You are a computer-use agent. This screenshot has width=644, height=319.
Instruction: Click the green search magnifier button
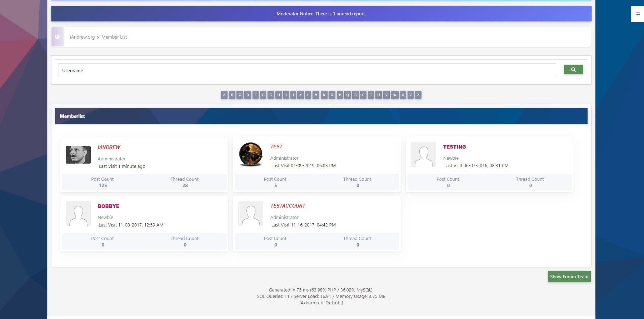tap(573, 70)
